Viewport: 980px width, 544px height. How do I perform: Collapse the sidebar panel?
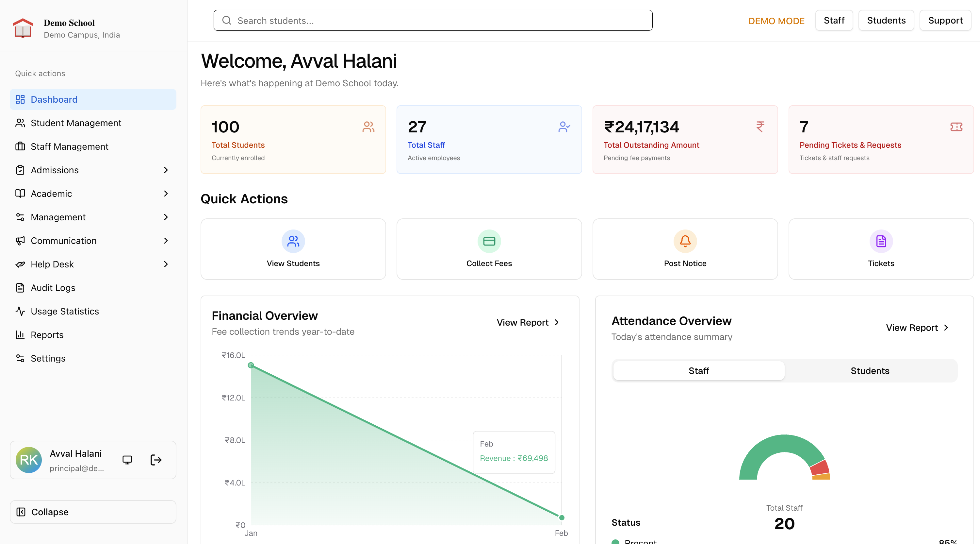(93, 512)
